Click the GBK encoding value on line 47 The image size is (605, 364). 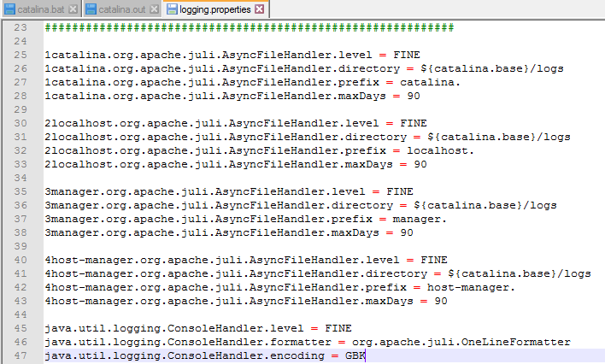click(355, 355)
